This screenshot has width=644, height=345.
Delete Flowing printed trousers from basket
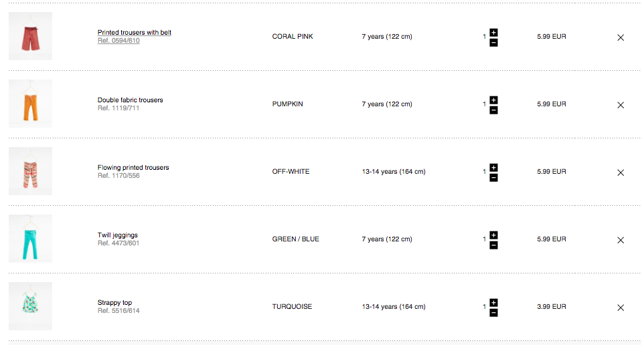tap(621, 172)
